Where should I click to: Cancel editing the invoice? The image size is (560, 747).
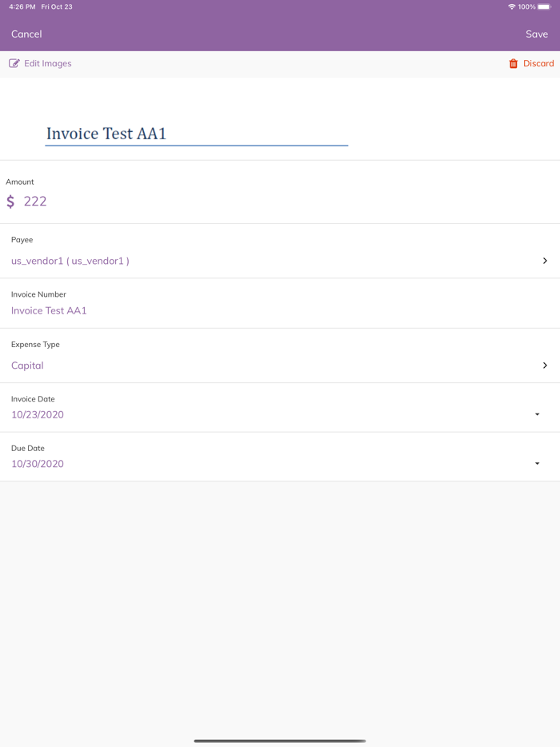(26, 34)
